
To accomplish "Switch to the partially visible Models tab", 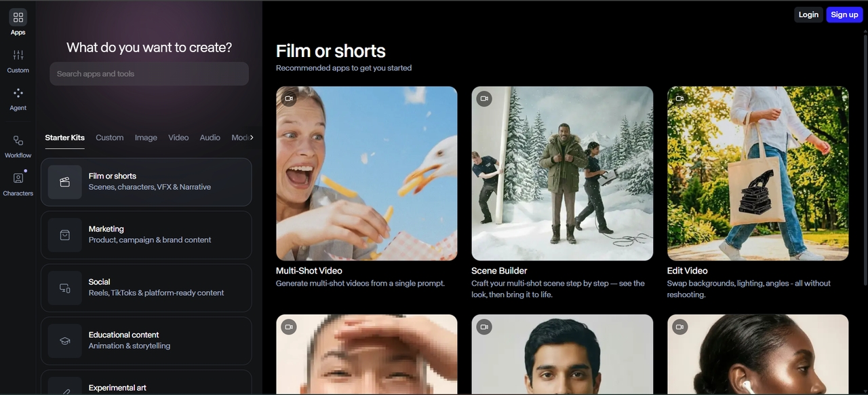I will [x=239, y=138].
